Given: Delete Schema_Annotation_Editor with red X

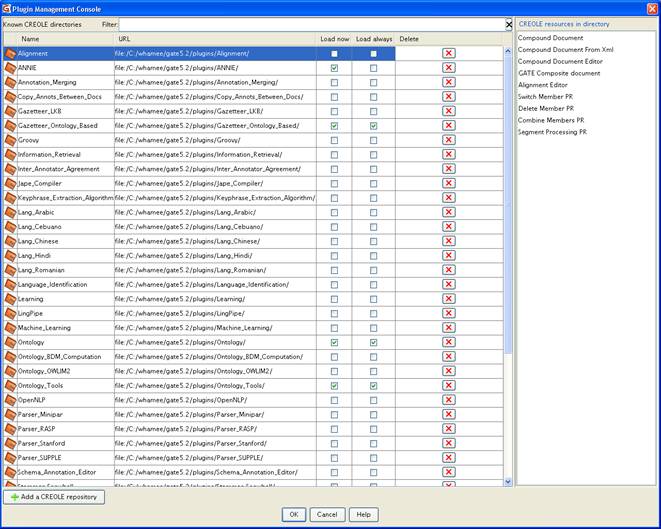Looking at the screenshot, I should point(449,472).
